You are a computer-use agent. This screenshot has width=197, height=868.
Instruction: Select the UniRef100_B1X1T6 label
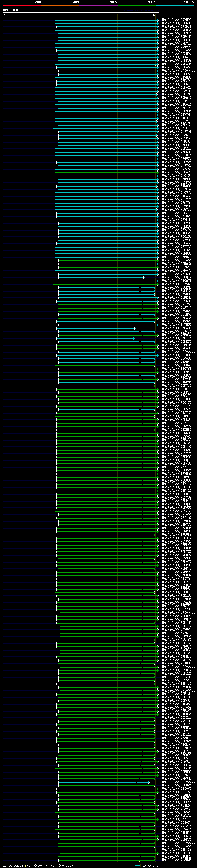pyautogui.click(x=176, y=101)
